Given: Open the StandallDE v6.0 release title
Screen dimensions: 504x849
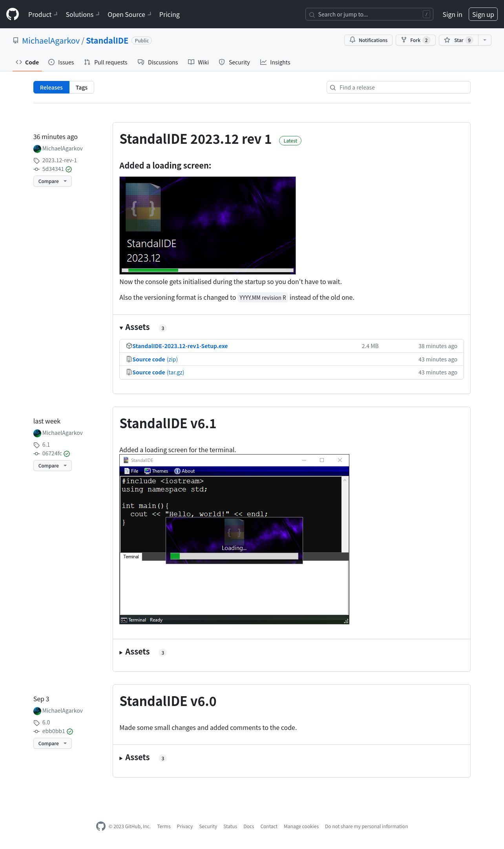Looking at the screenshot, I should (168, 701).
